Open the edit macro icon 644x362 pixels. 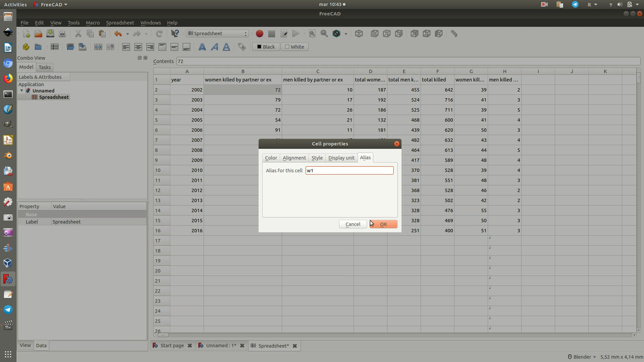[284, 34]
